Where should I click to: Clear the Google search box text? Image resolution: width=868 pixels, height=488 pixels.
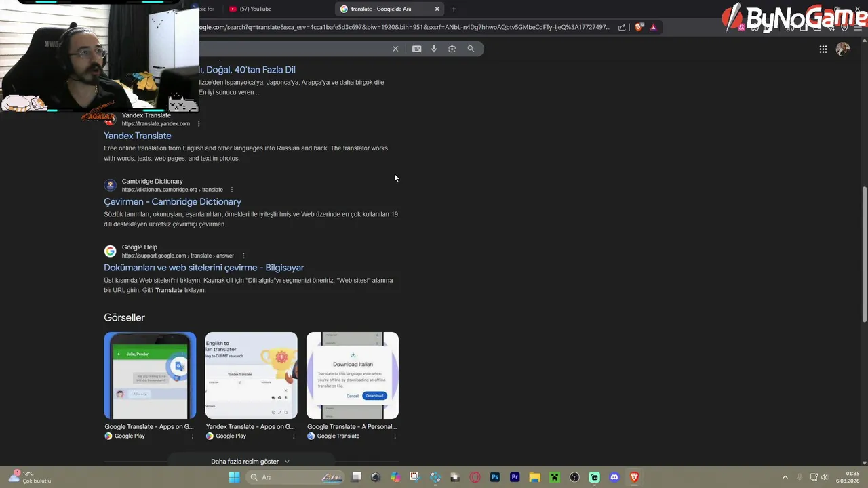click(x=395, y=49)
